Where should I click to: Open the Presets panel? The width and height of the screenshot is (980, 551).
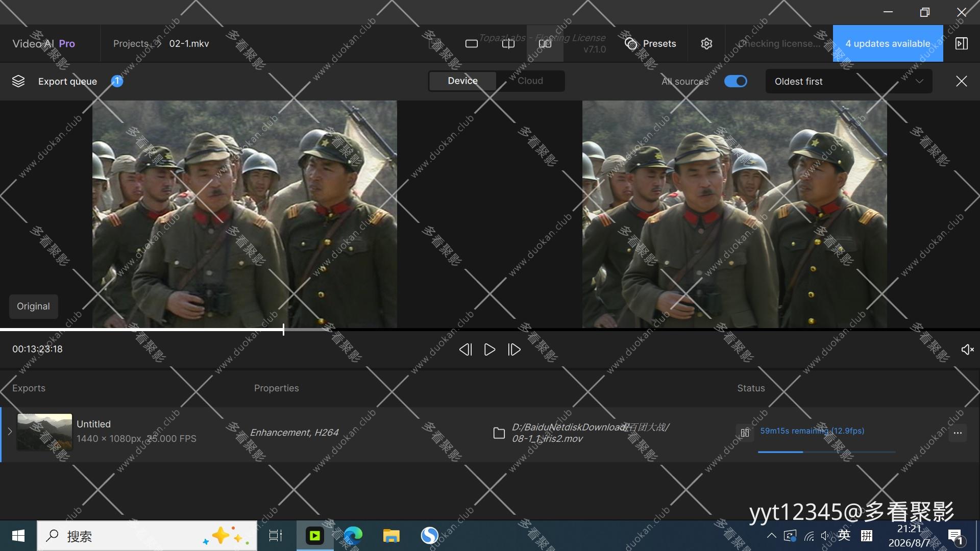[x=650, y=44]
